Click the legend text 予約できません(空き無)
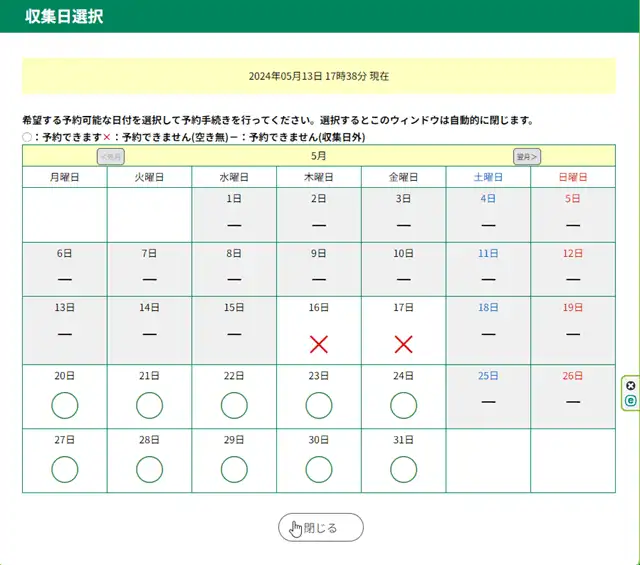The height and width of the screenshot is (565, 640). click(175, 138)
